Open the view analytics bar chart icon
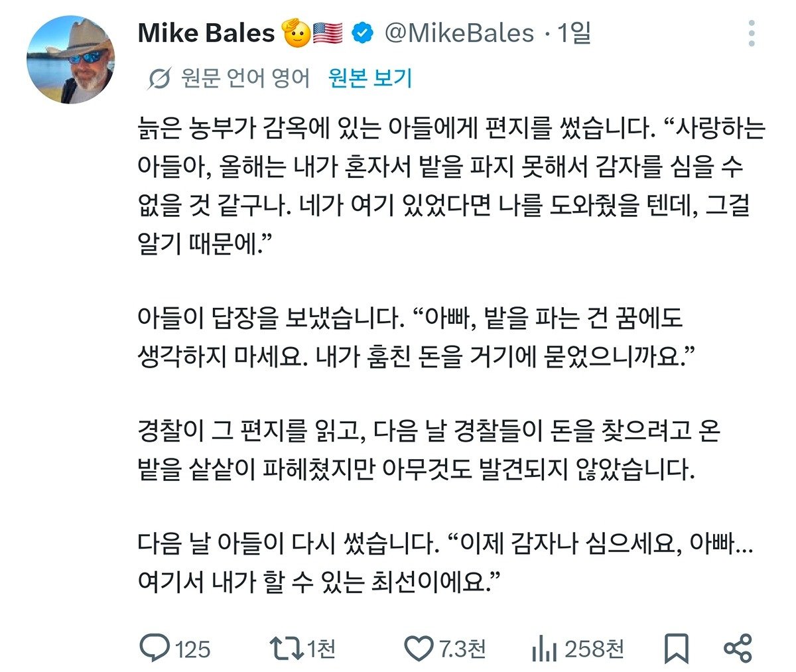 click(545, 649)
